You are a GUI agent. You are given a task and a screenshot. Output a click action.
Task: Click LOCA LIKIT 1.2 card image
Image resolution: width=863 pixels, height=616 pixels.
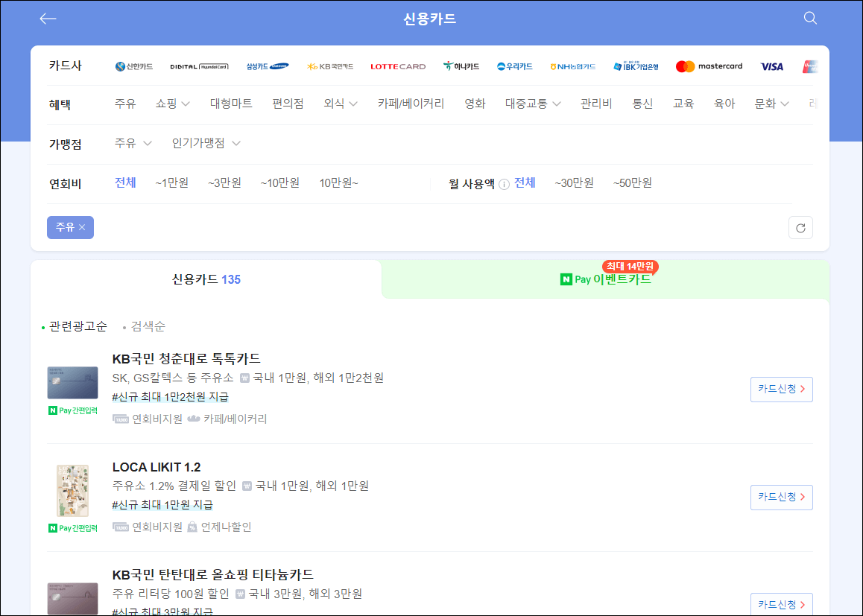[x=72, y=491]
